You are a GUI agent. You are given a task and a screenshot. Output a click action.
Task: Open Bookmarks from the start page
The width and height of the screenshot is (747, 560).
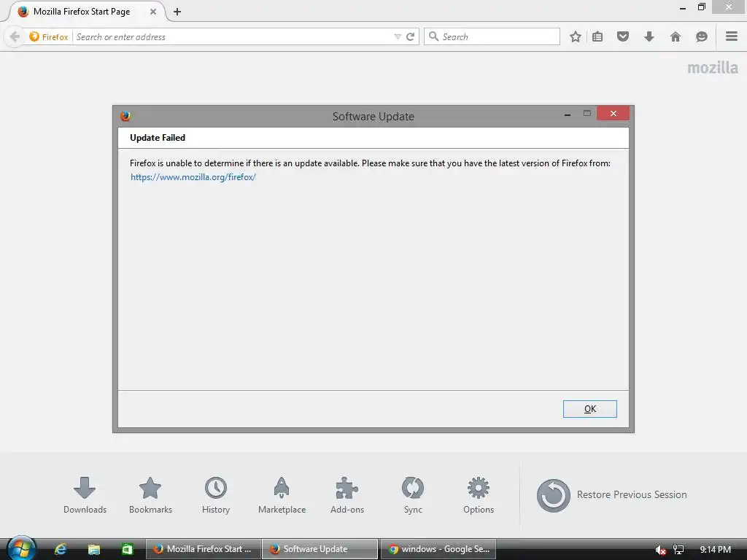click(150, 495)
